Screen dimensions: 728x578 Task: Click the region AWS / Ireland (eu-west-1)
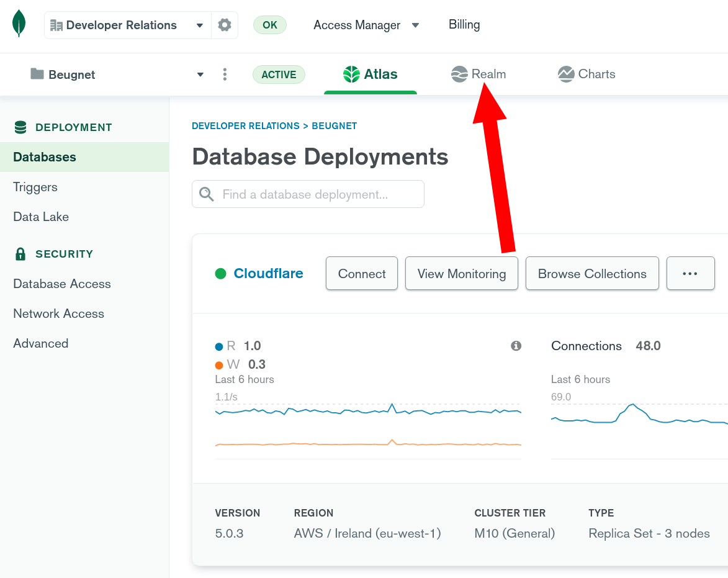coord(367,533)
